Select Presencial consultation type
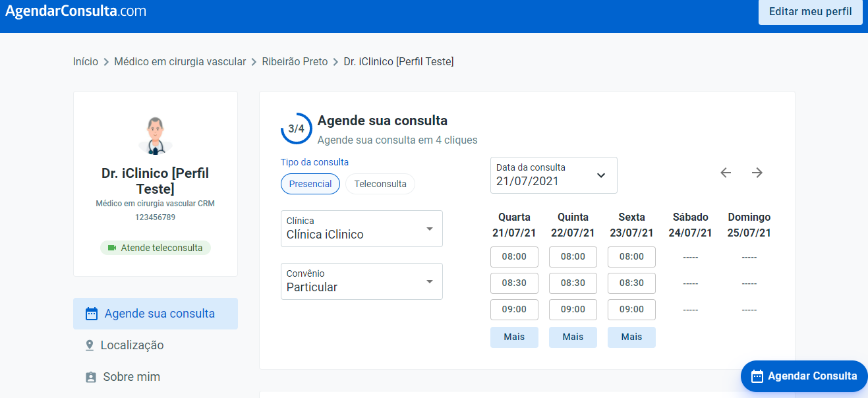 (310, 184)
